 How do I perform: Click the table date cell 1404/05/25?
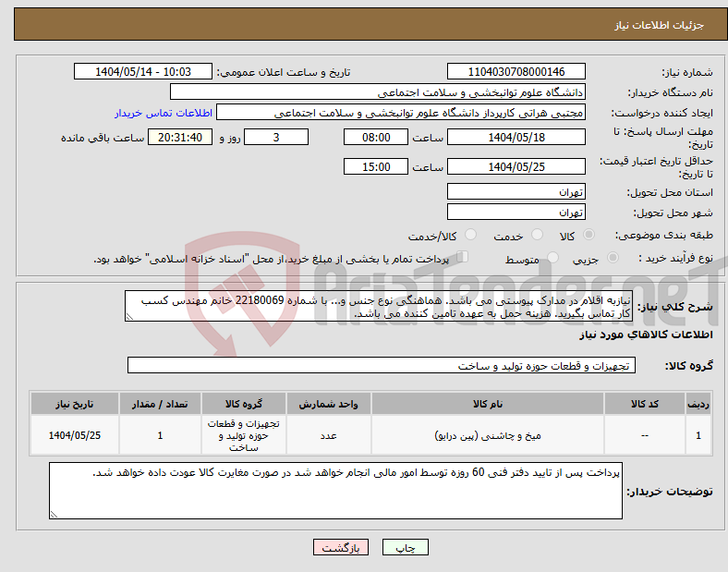(x=75, y=435)
